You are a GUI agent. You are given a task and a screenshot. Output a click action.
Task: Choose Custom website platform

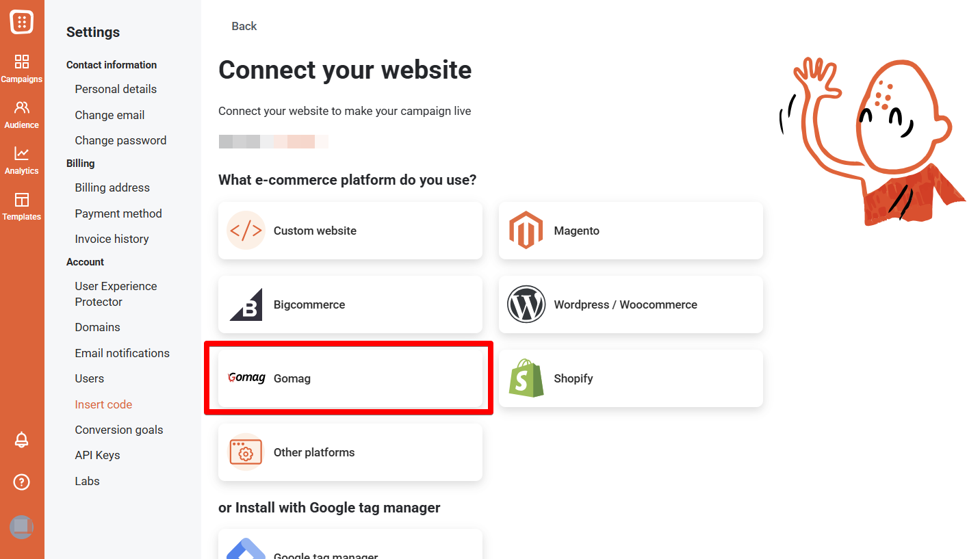[350, 231]
